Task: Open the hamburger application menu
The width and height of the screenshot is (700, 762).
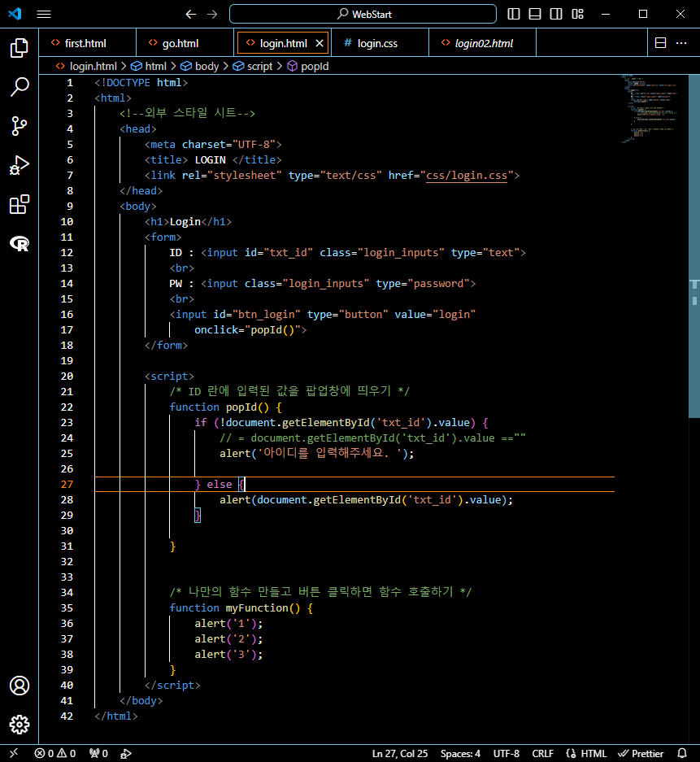Action: tap(44, 14)
